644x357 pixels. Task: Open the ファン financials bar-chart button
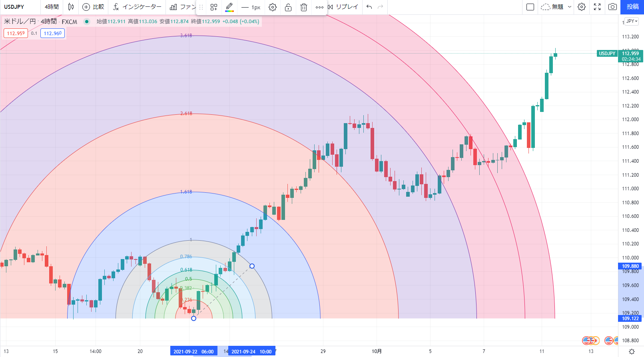[x=182, y=7]
